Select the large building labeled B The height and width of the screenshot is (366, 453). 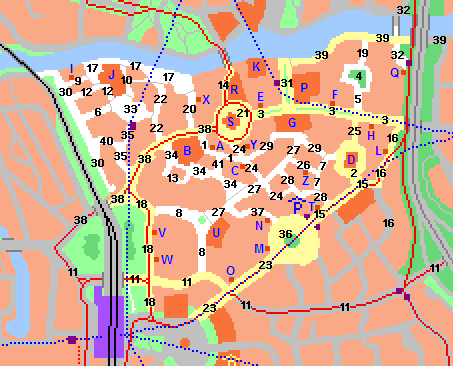tap(187, 151)
